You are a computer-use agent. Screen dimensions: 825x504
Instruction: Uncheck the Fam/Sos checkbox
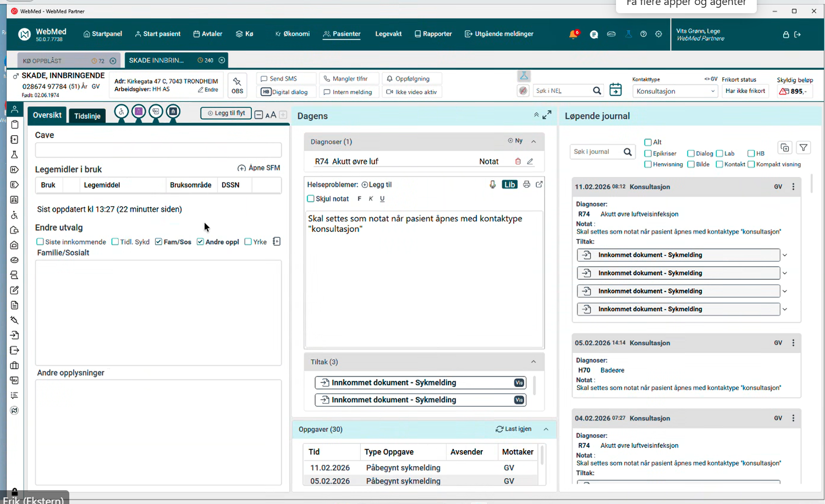tap(158, 241)
